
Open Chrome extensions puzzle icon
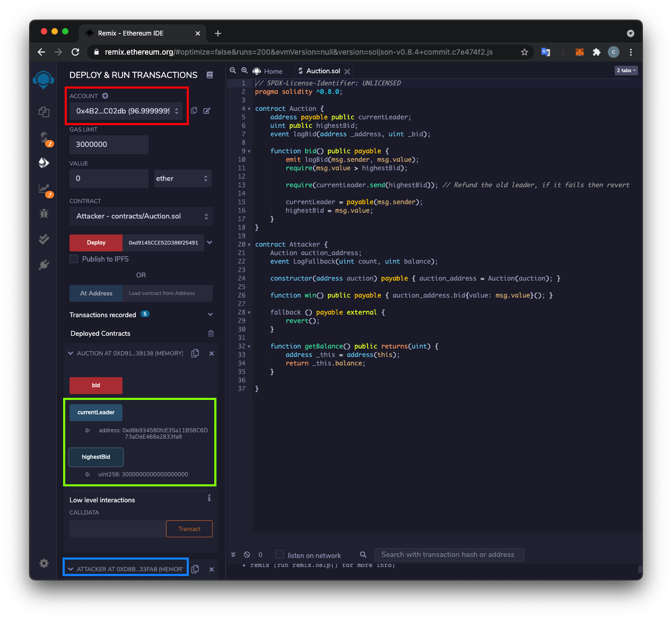point(597,52)
